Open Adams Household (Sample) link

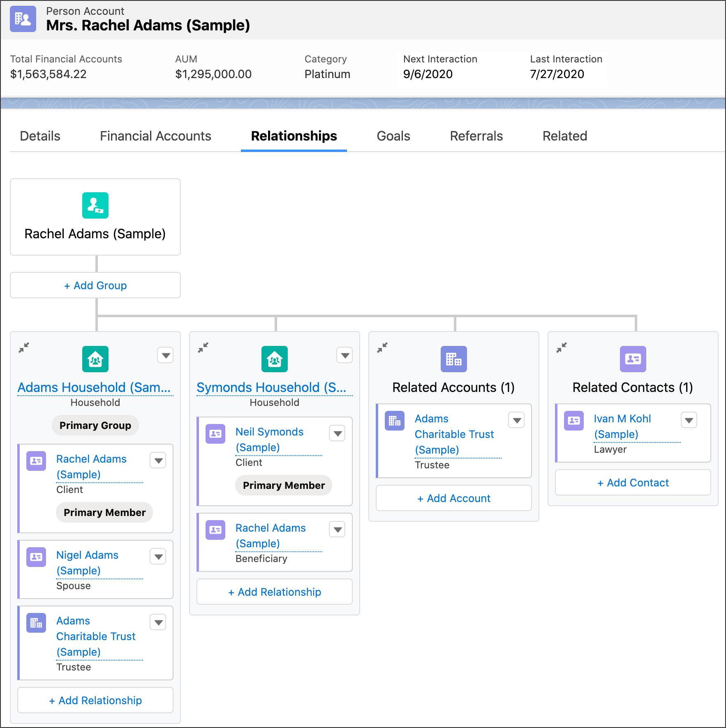(x=94, y=387)
